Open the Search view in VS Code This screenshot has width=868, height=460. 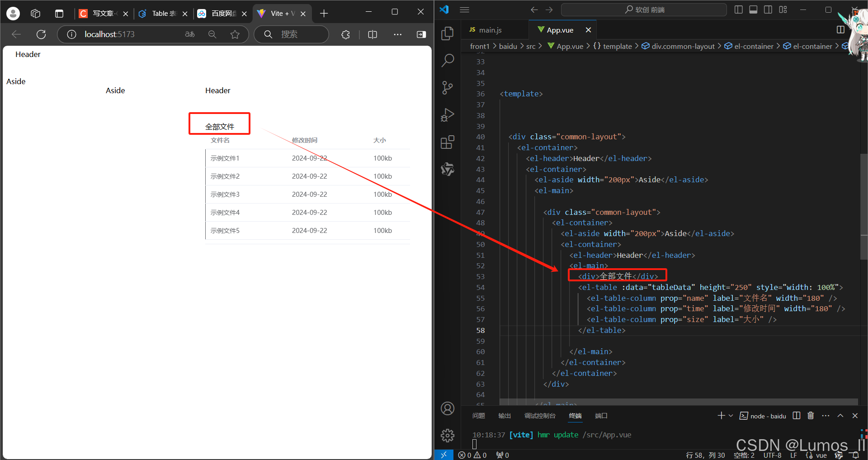pyautogui.click(x=448, y=60)
